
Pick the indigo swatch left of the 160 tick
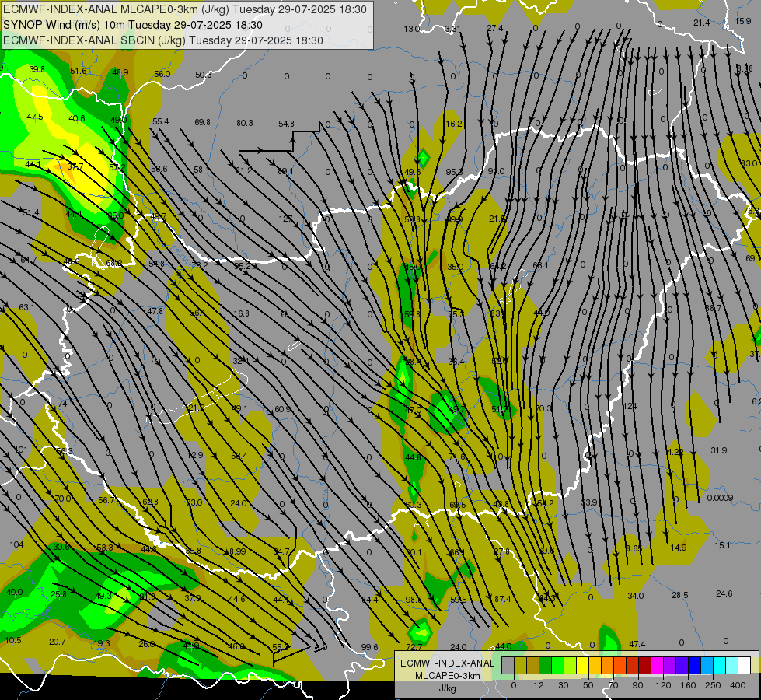click(x=682, y=665)
